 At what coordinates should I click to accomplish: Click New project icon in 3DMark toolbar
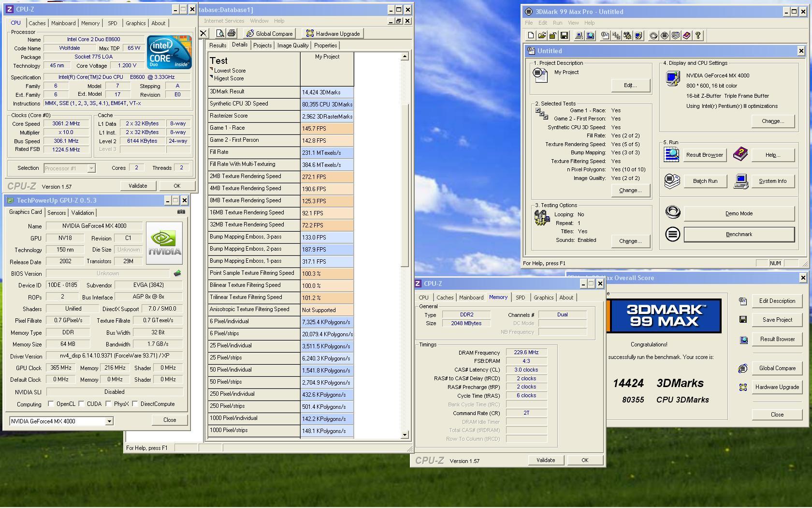(x=531, y=35)
